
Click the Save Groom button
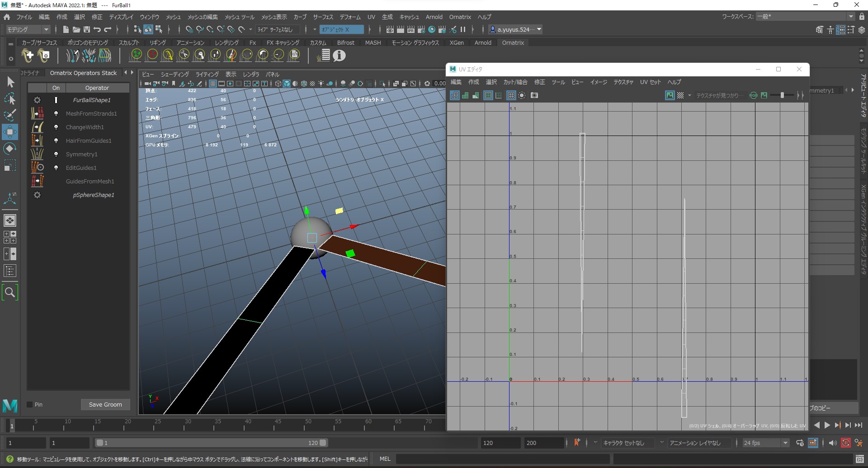(105, 404)
